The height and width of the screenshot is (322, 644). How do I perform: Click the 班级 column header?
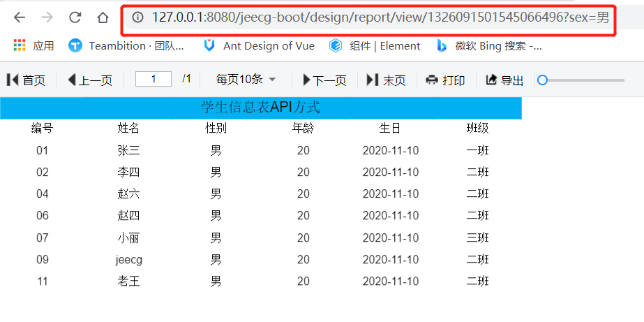click(x=478, y=129)
